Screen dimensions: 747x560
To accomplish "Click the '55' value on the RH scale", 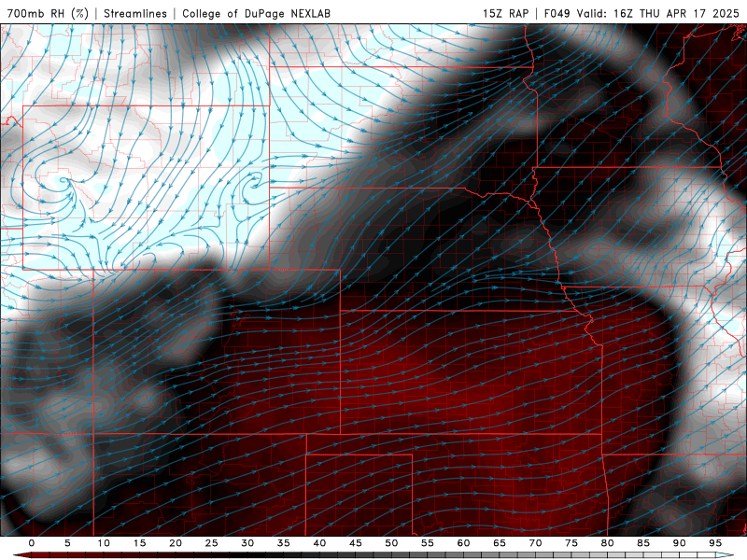I will pyautogui.click(x=428, y=543).
